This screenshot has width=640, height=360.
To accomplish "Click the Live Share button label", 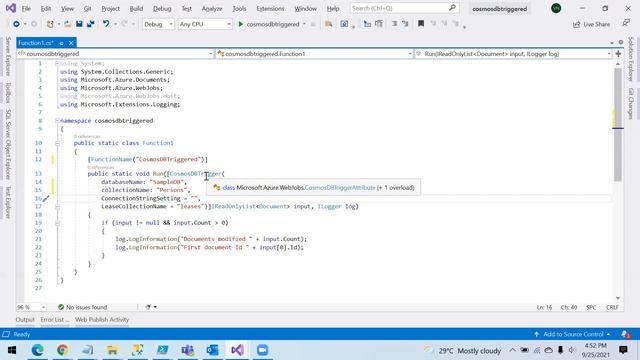I will (596, 24).
